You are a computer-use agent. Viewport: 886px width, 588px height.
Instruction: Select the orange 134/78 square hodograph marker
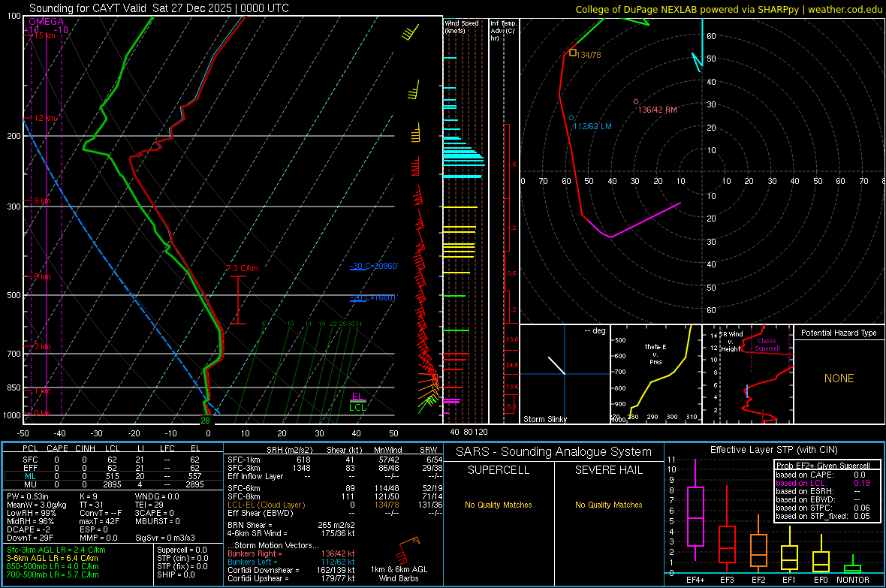573,53
